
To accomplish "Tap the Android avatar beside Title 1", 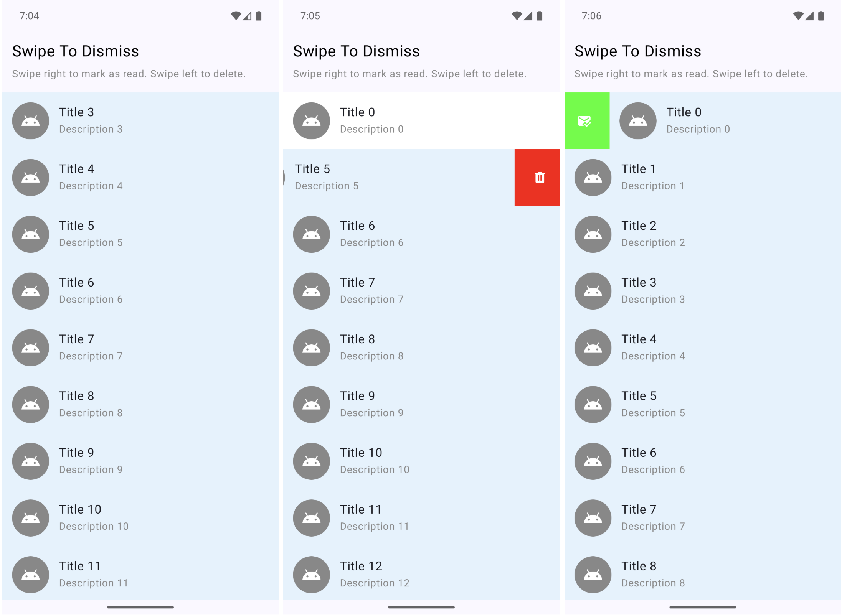I will 593,178.
